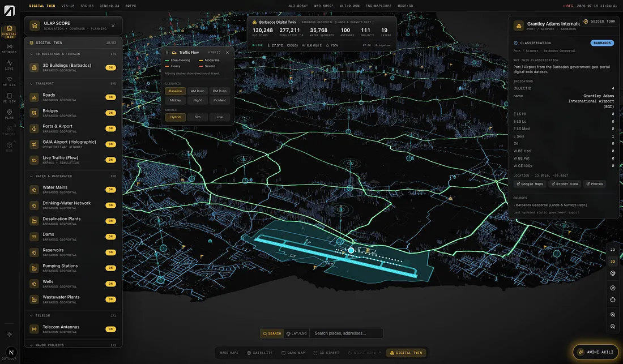Image resolution: width=623 pixels, height=364 pixels.
Task: Select the UE Sim sidebar icon
Action: [9, 97]
